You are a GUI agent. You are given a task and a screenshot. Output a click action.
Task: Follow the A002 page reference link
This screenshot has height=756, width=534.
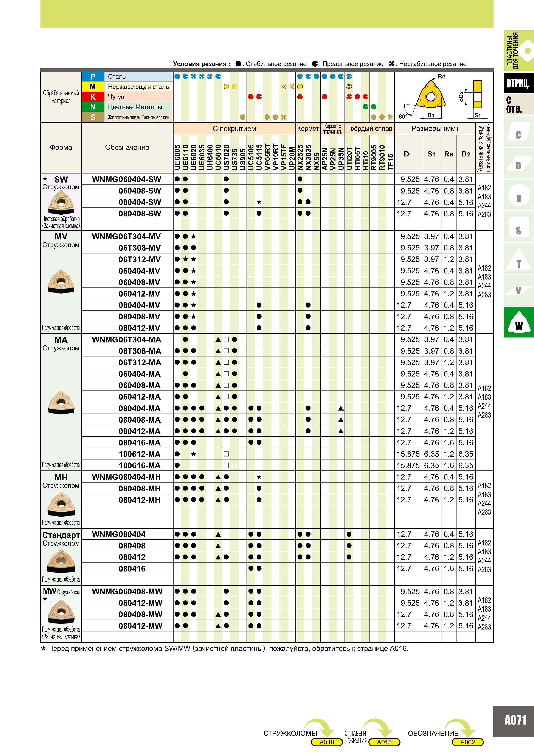point(467,742)
